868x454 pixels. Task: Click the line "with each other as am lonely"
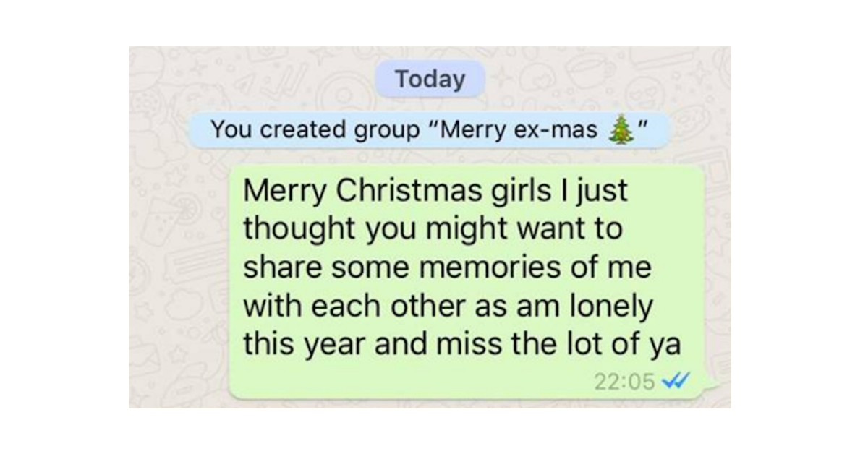[448, 307]
